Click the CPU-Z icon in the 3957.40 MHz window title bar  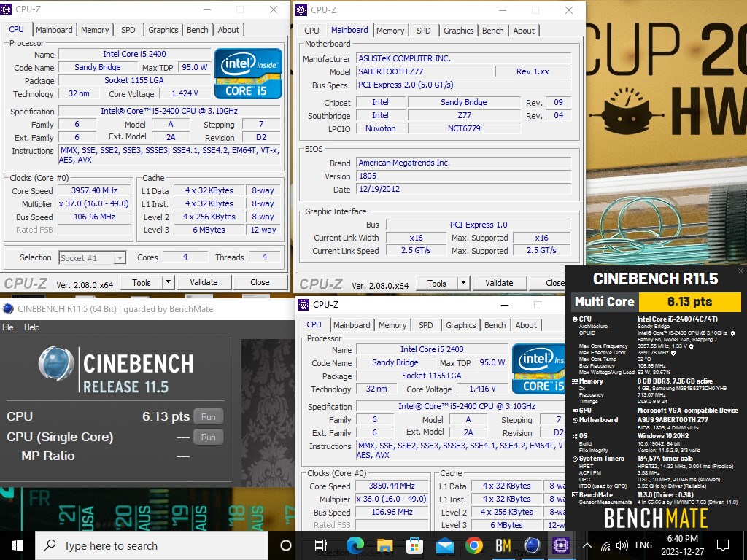point(6,9)
